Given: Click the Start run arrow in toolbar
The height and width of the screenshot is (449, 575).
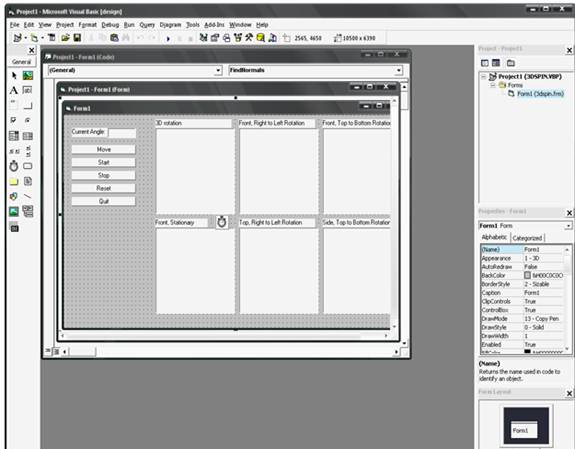Looking at the screenshot, I should (x=168, y=38).
